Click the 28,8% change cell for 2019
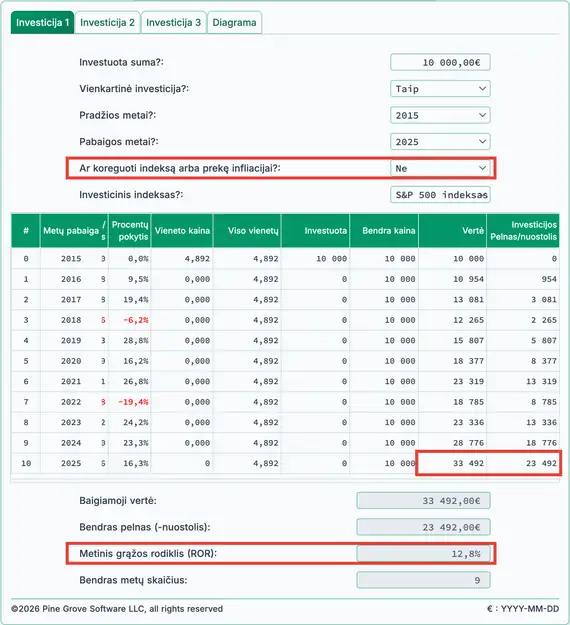570x625 pixels. pyautogui.click(x=130, y=340)
